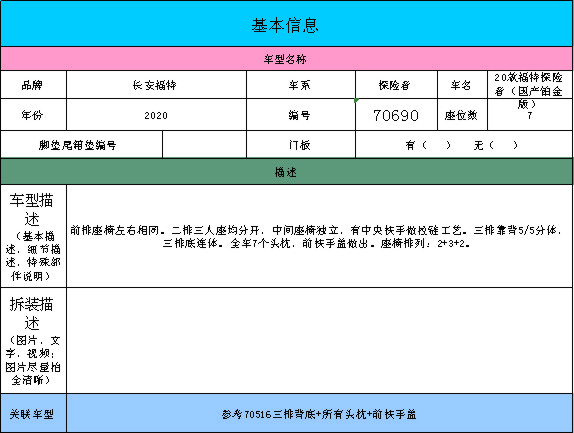Mark the 无（ ） option for 门板

[x=496, y=145]
